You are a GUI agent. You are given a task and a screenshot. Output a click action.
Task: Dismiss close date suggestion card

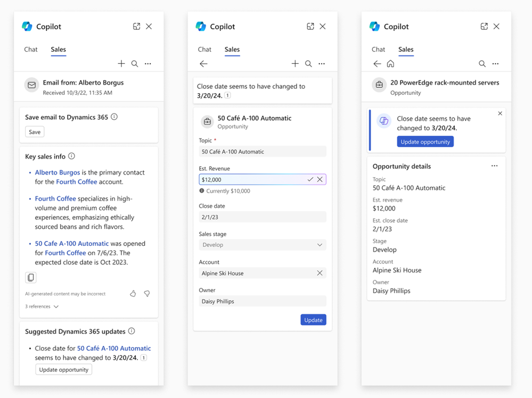coord(500,113)
